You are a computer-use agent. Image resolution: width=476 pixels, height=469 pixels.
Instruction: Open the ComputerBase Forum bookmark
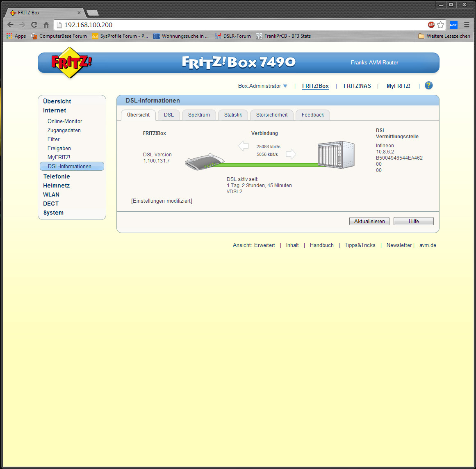59,36
